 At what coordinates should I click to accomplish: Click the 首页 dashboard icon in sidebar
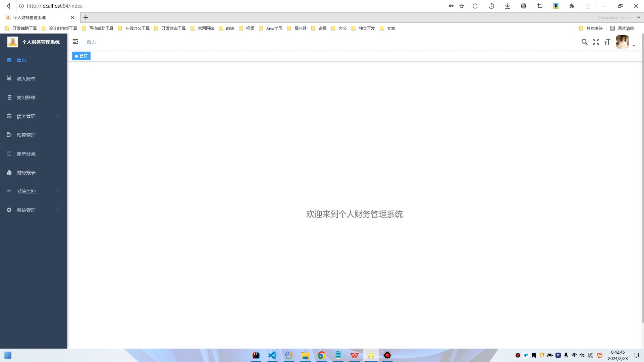tap(9, 60)
